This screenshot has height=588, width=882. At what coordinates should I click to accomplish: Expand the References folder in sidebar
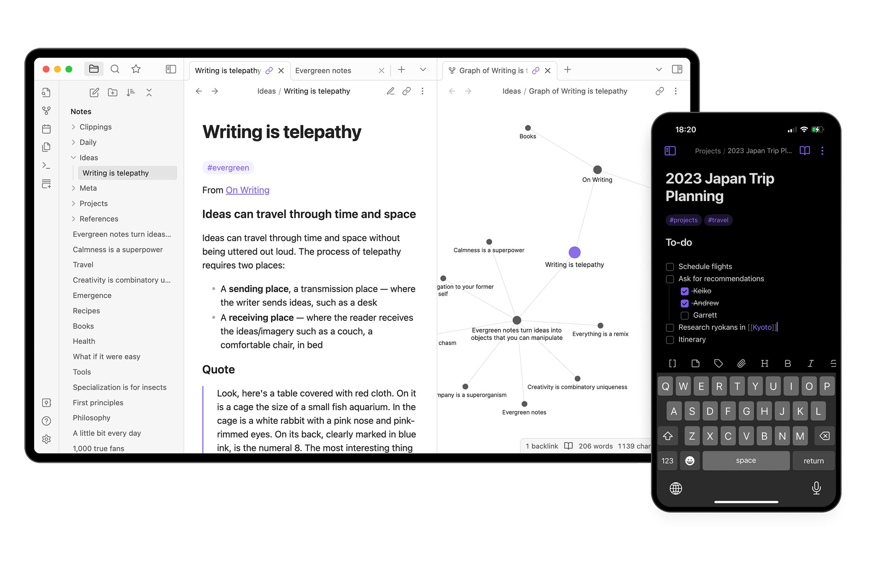tap(73, 219)
